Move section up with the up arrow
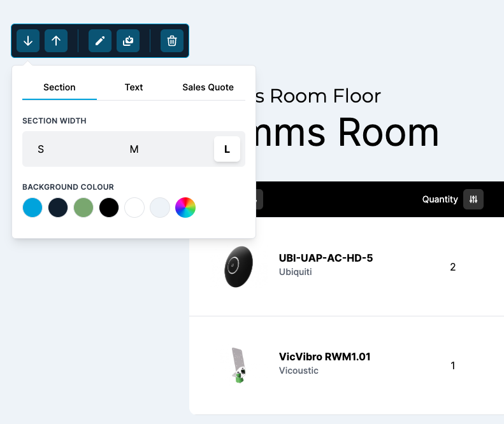 56,41
